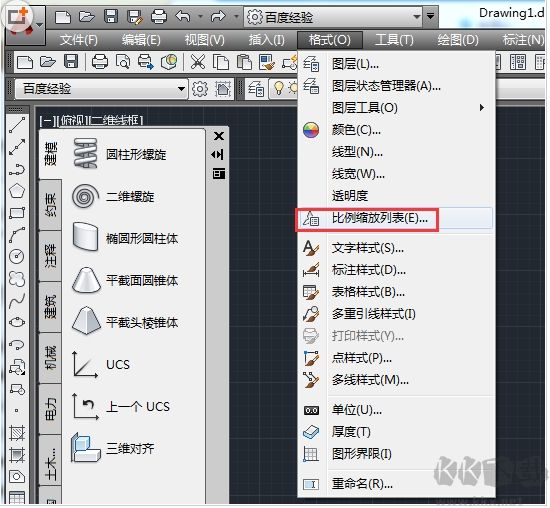
Task: Click Save in the quick access bar
Action: [111, 16]
